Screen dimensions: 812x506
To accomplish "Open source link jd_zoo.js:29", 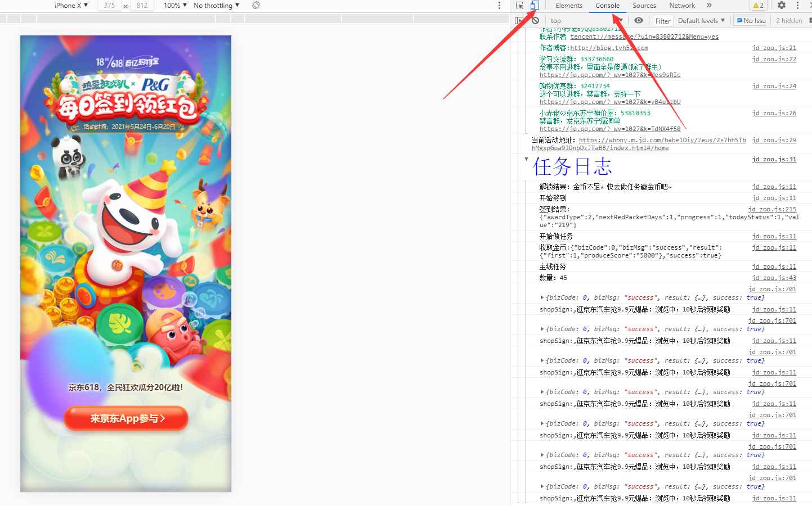I will [774, 140].
